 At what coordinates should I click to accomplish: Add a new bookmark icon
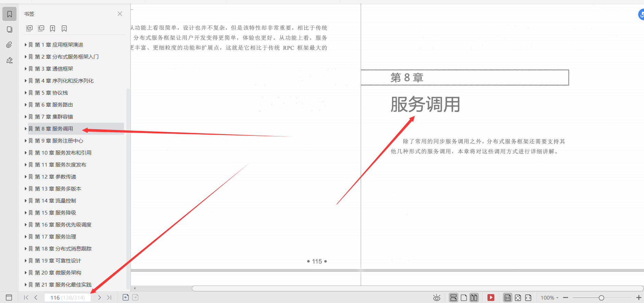tap(52, 28)
